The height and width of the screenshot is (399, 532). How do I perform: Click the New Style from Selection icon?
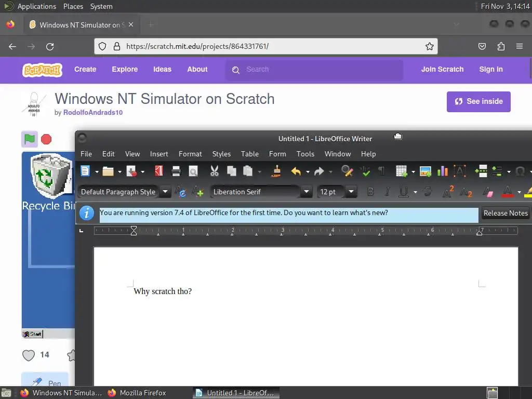click(198, 192)
